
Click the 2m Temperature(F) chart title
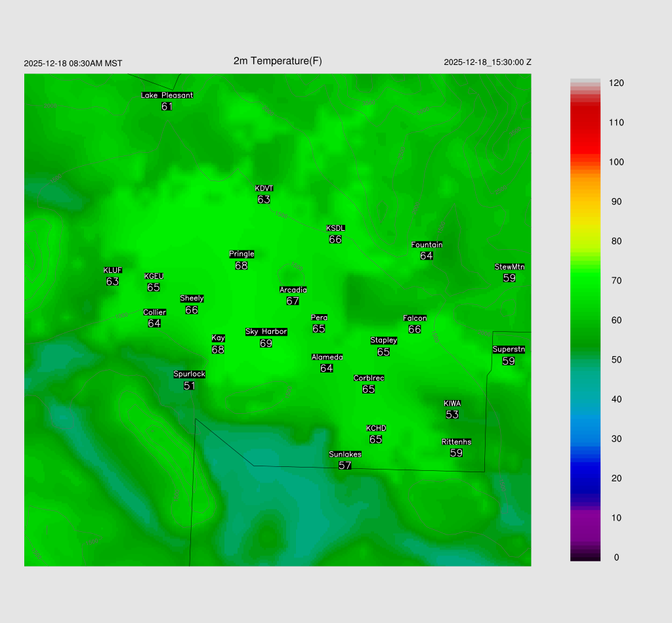coord(278,61)
